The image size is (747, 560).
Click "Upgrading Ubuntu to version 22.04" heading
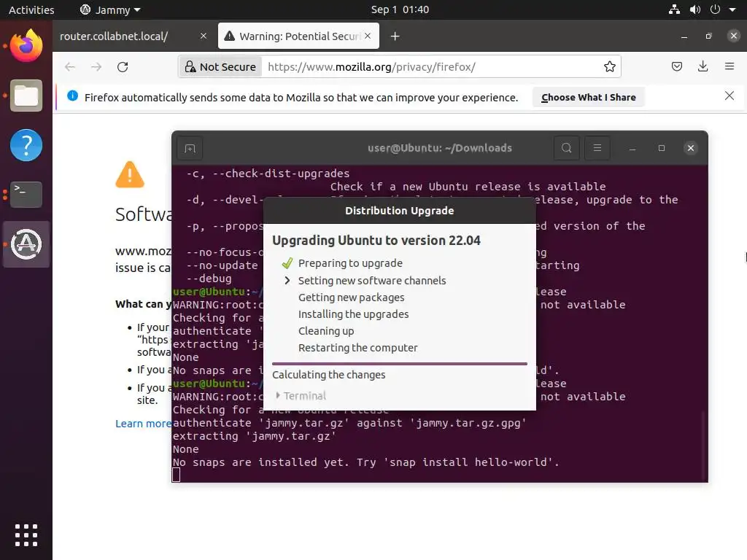[376, 241]
